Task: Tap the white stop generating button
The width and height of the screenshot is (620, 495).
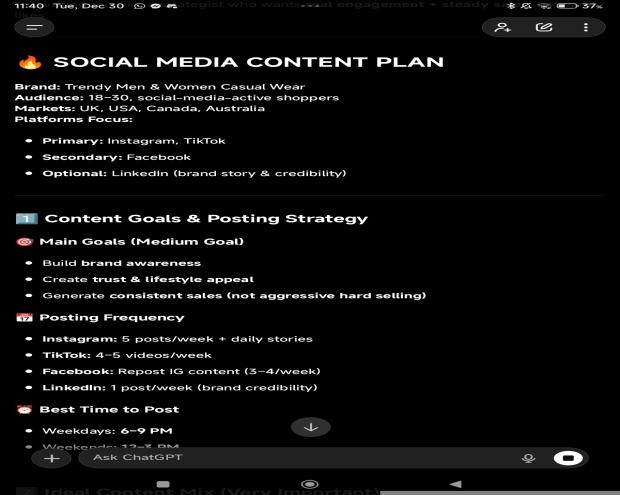Action: click(x=568, y=458)
